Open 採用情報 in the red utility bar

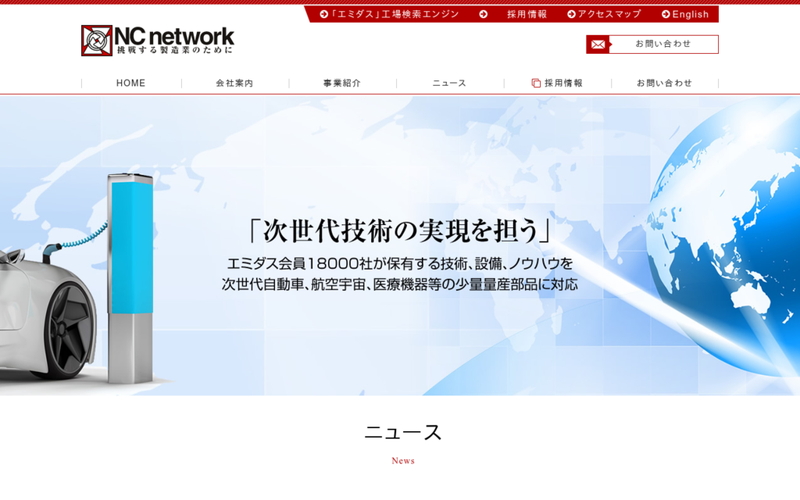click(x=527, y=14)
